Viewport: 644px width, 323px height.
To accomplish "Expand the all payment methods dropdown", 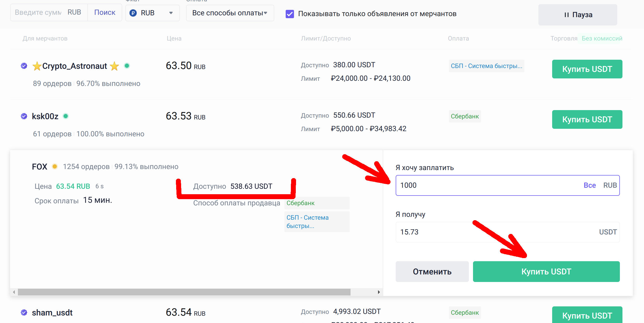I will 230,13.
